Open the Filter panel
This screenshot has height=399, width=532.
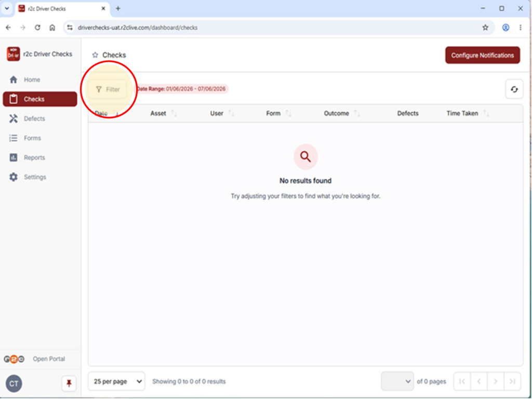108,89
